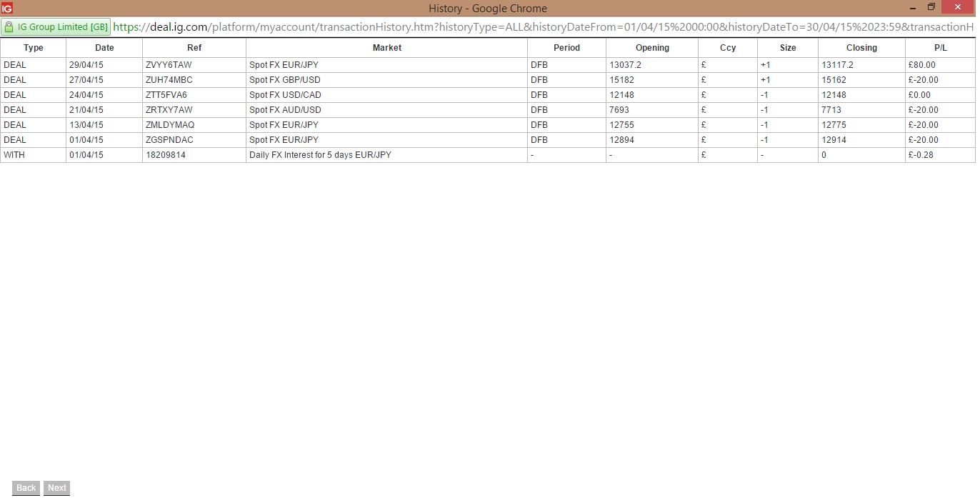Click opening value 12894
Screen dimensions: 980x503
[x=622, y=140]
